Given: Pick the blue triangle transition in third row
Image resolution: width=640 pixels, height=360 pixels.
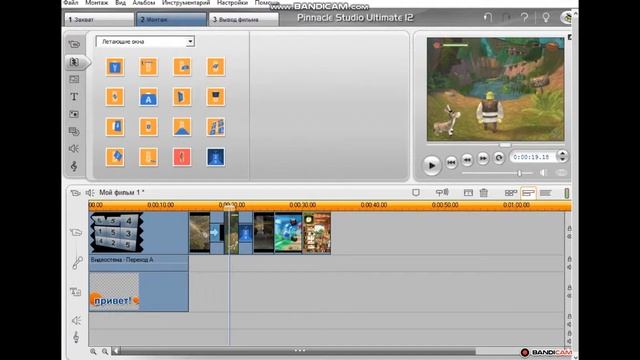Looking at the screenshot, I should [182, 127].
